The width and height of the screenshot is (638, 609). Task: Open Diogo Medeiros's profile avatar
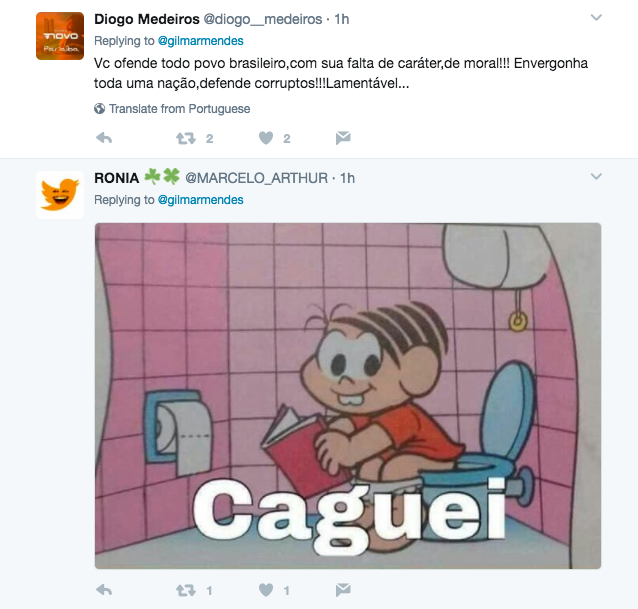pos(60,36)
